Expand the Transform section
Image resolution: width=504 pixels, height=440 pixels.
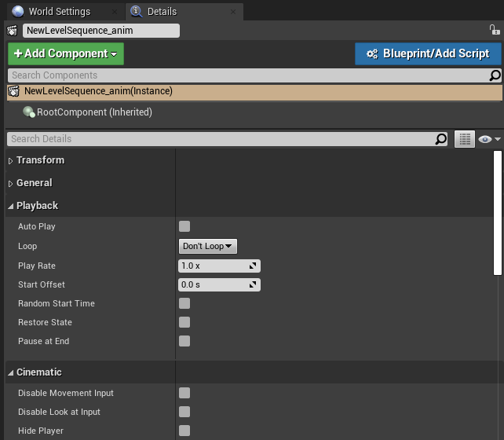pyautogui.click(x=10, y=161)
